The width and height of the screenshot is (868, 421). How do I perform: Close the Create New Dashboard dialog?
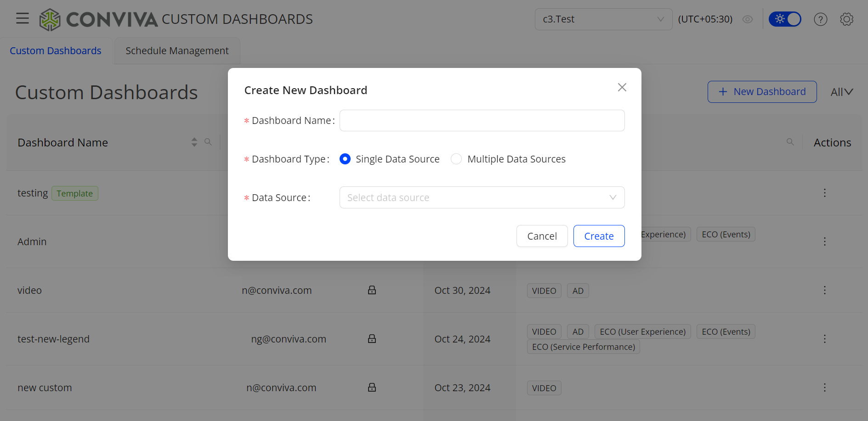tap(622, 87)
